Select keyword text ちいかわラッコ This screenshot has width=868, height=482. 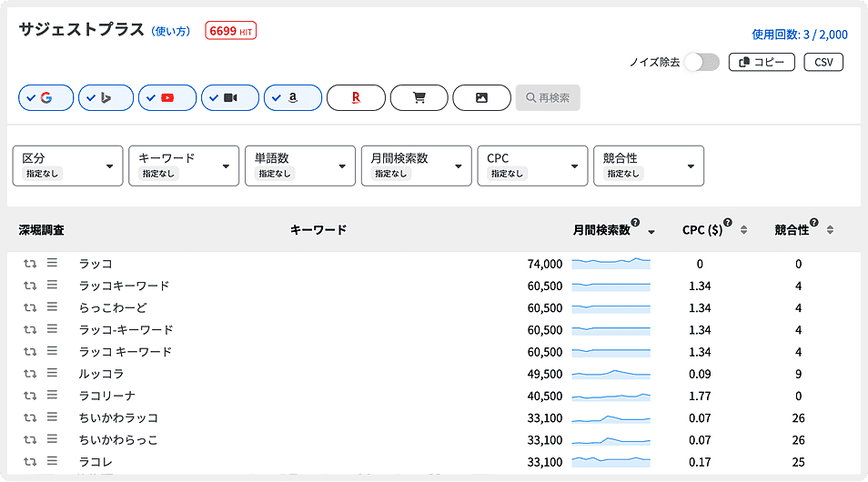(118, 418)
